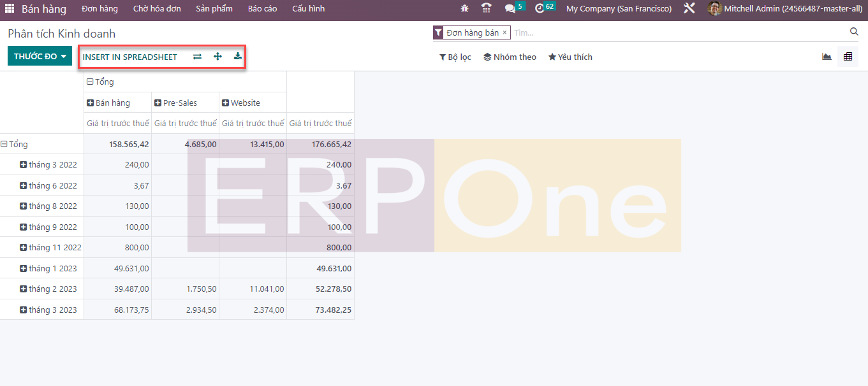Click in the search input field
868x386 pixels.
[x=676, y=32]
